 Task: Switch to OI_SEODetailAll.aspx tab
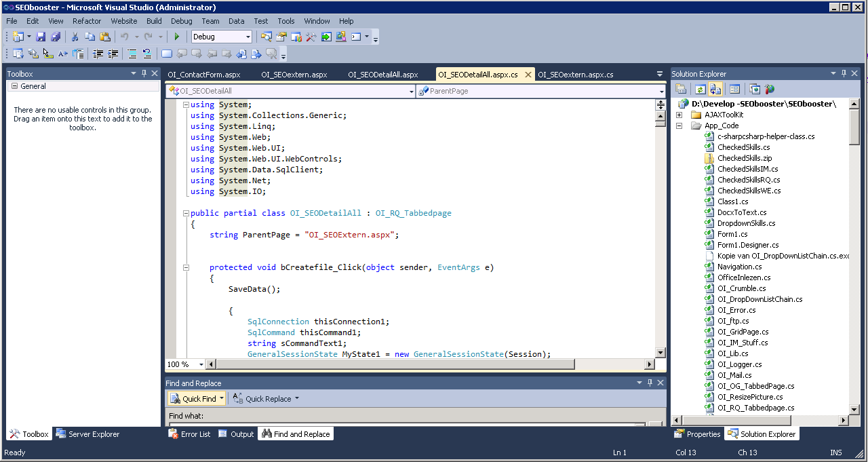[x=383, y=75]
